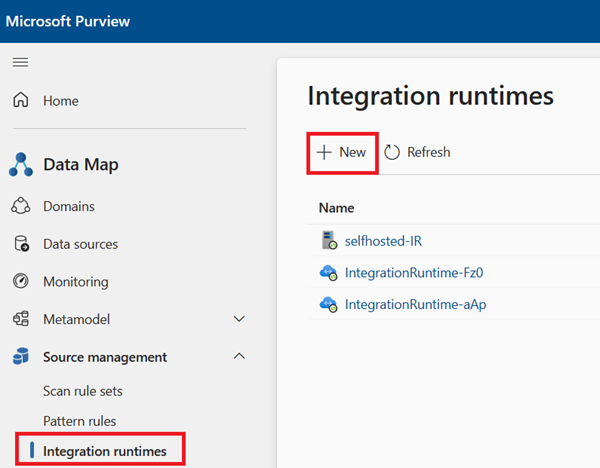
Task: Toggle the hamburger navigation menu
Action: 20,62
